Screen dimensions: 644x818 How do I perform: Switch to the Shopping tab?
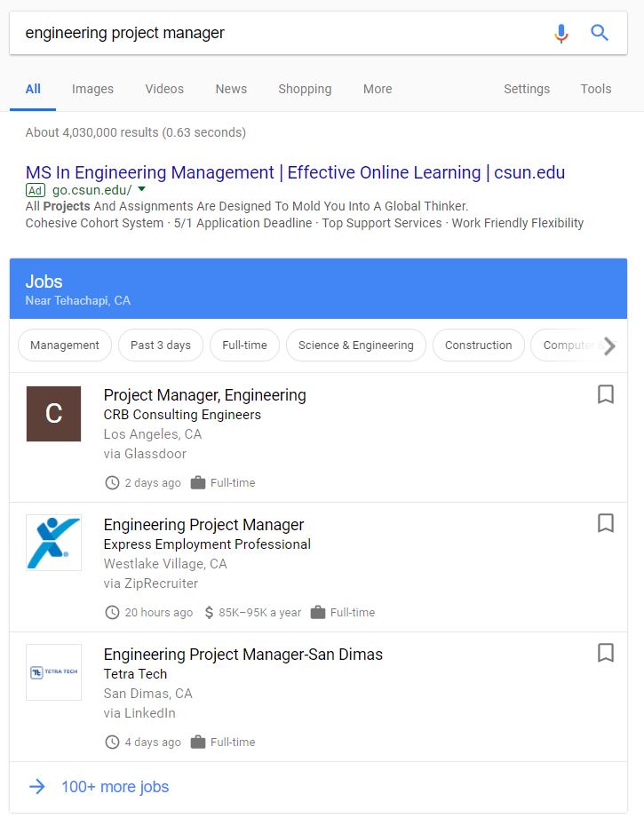tap(305, 89)
